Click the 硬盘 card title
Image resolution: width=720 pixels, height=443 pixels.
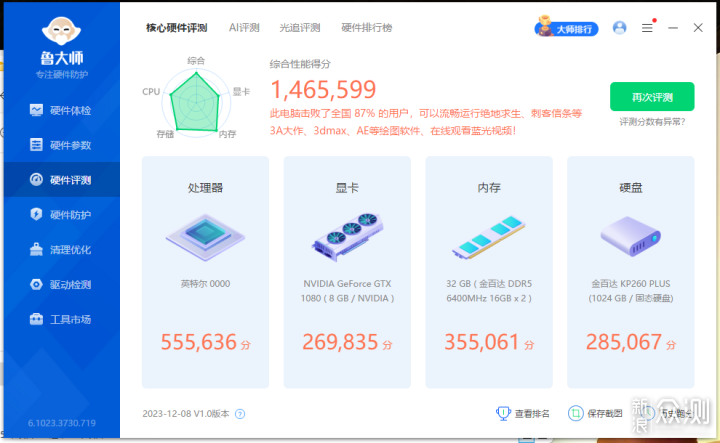630,188
